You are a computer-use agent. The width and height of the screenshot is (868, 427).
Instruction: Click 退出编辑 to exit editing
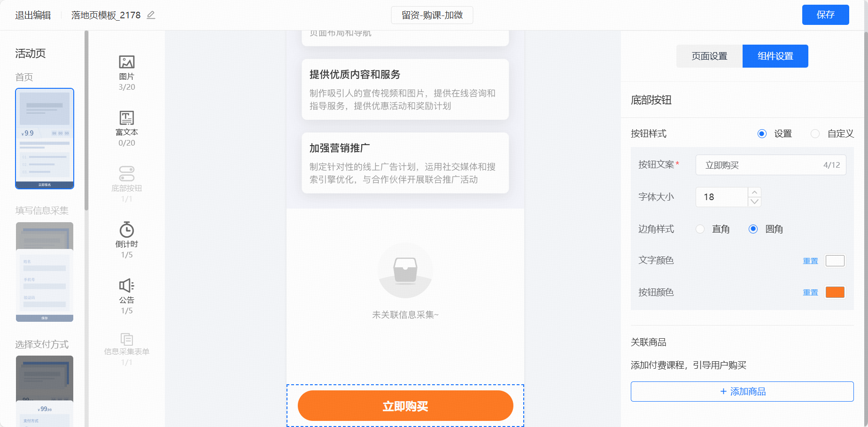click(x=33, y=15)
